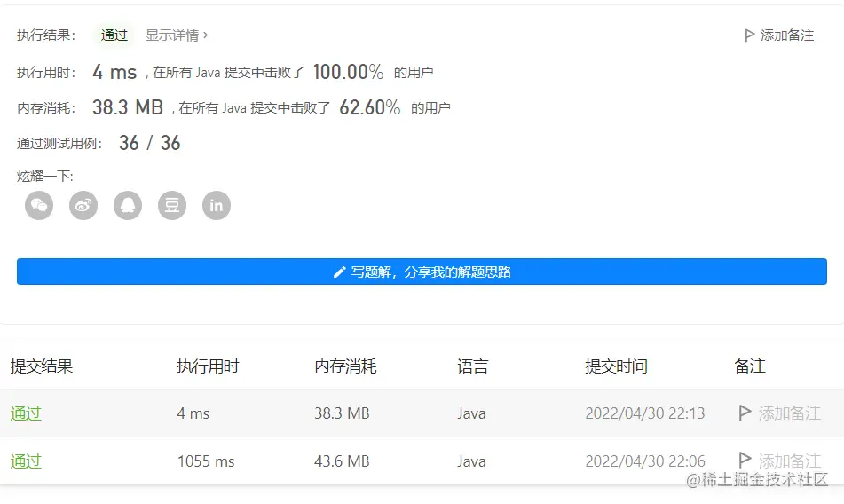The width and height of the screenshot is (844, 504).
Task: Click Java in the 22:06 row
Action: (471, 461)
